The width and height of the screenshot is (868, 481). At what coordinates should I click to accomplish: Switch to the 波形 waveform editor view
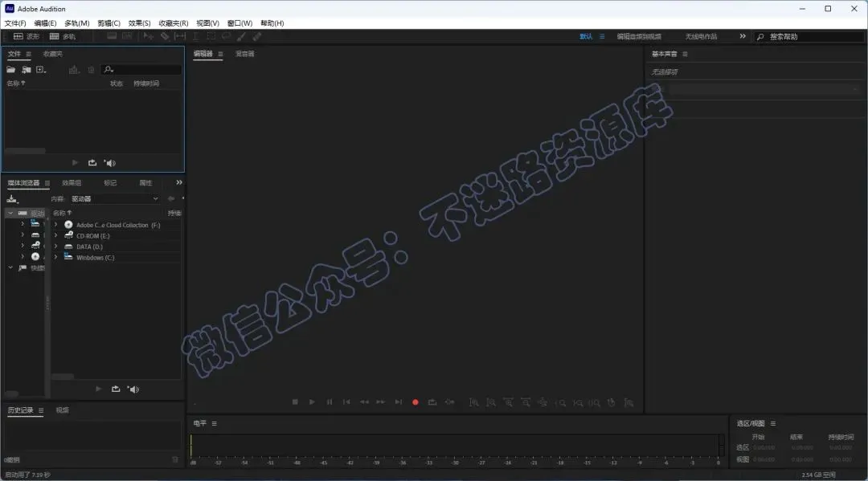tap(26, 36)
